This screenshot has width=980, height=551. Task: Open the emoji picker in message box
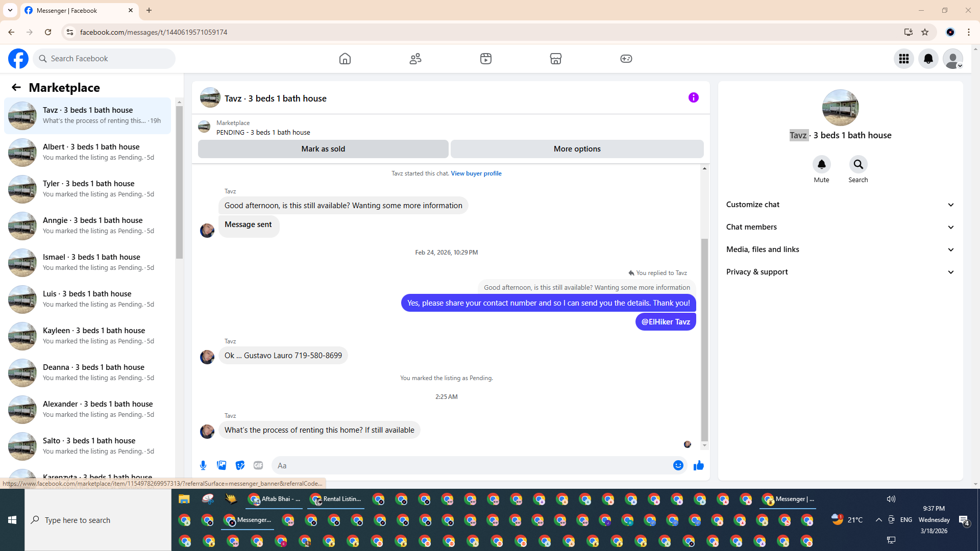tap(678, 465)
